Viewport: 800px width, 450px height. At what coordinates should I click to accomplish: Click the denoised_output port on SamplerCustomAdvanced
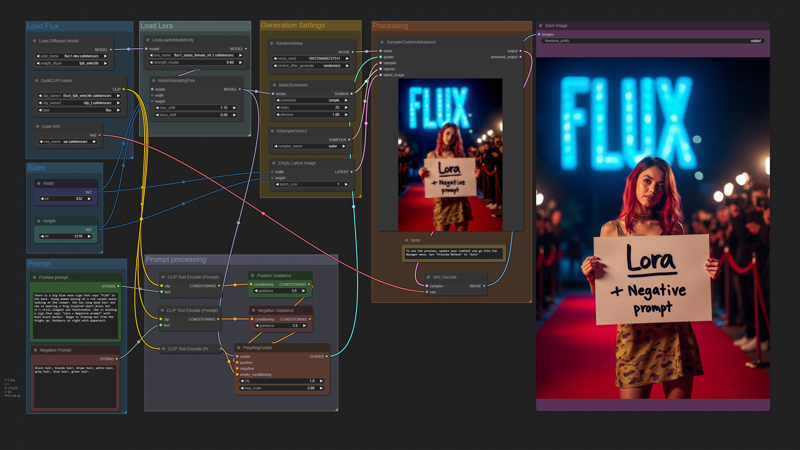pyautogui.click(x=520, y=57)
